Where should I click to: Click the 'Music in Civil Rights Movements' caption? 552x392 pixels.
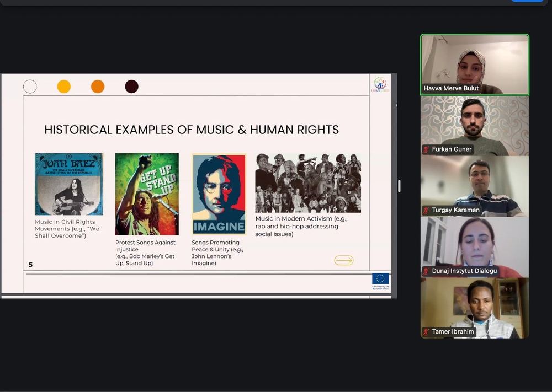coord(67,228)
